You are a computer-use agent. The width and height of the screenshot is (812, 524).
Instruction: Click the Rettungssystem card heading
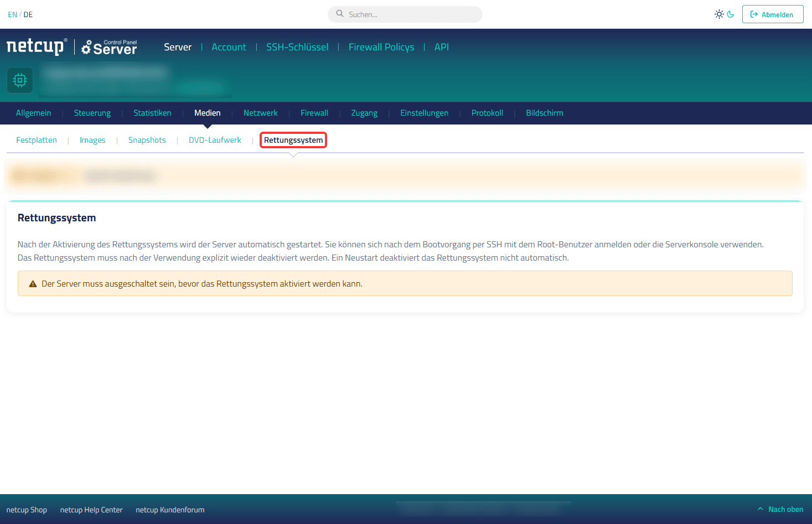coord(57,218)
